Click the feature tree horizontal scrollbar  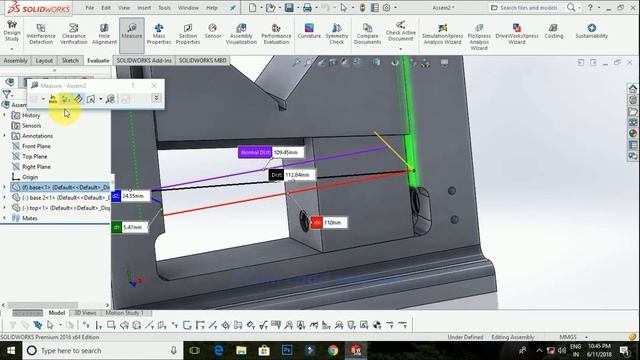42,305
